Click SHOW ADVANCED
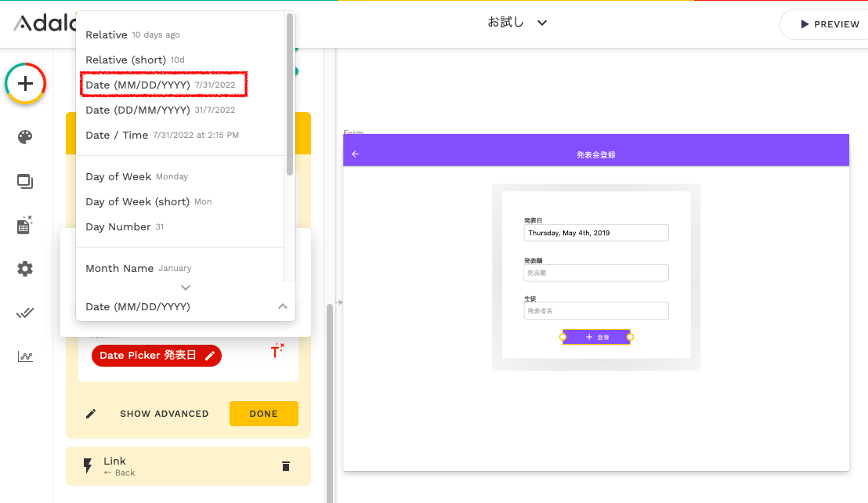This screenshot has width=868, height=503. click(x=165, y=414)
